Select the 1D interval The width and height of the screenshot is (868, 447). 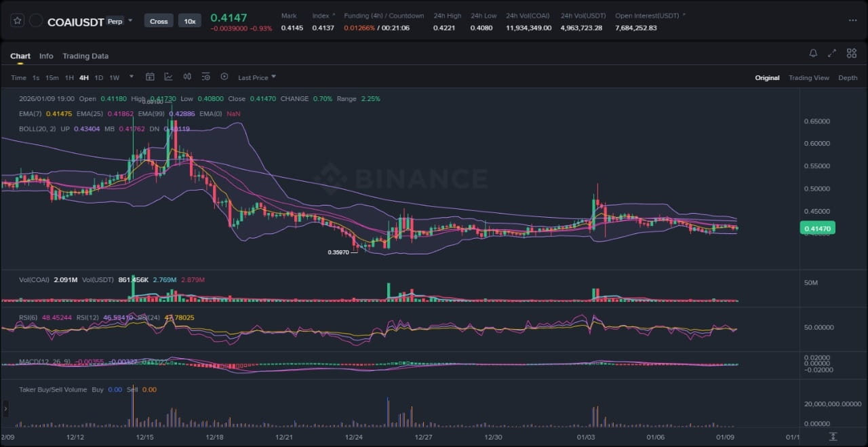99,77
